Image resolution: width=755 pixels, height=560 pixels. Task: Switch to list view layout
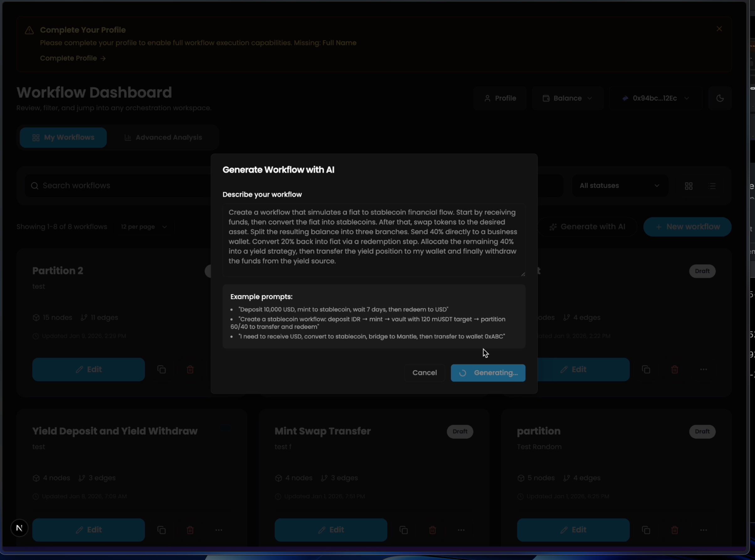[712, 186]
